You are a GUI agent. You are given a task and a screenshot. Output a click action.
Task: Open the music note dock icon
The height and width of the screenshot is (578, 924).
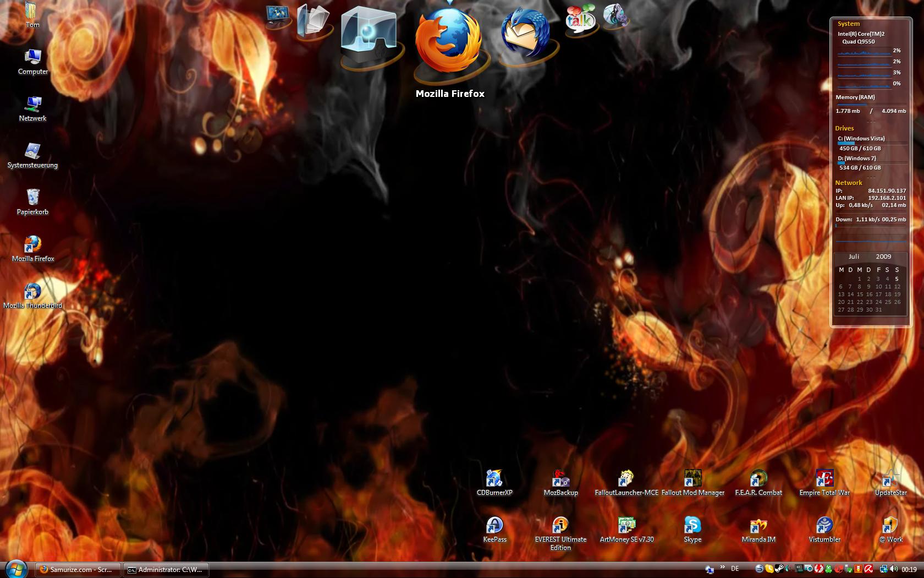615,15
